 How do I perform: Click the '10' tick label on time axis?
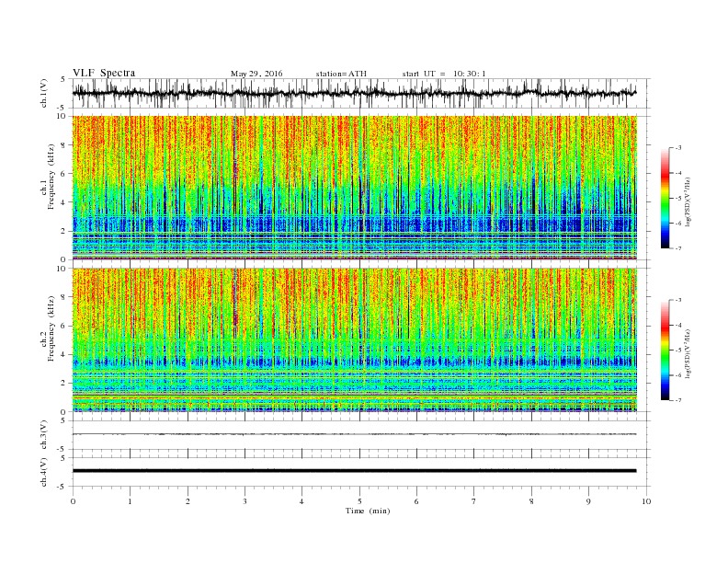click(x=646, y=501)
